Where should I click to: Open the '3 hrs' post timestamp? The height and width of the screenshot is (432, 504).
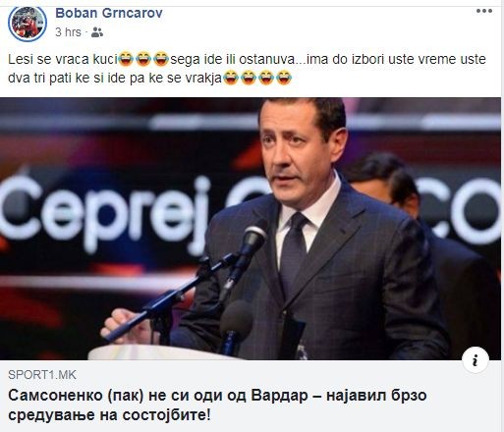pos(68,32)
